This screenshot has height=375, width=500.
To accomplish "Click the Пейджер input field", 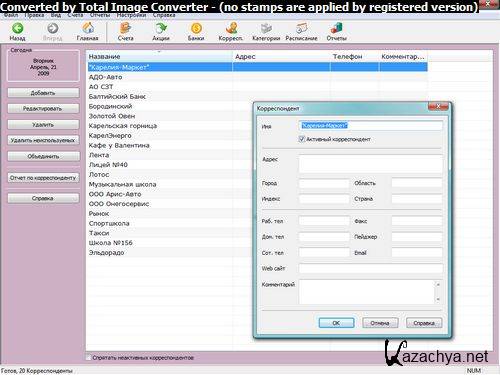I will (417, 237).
